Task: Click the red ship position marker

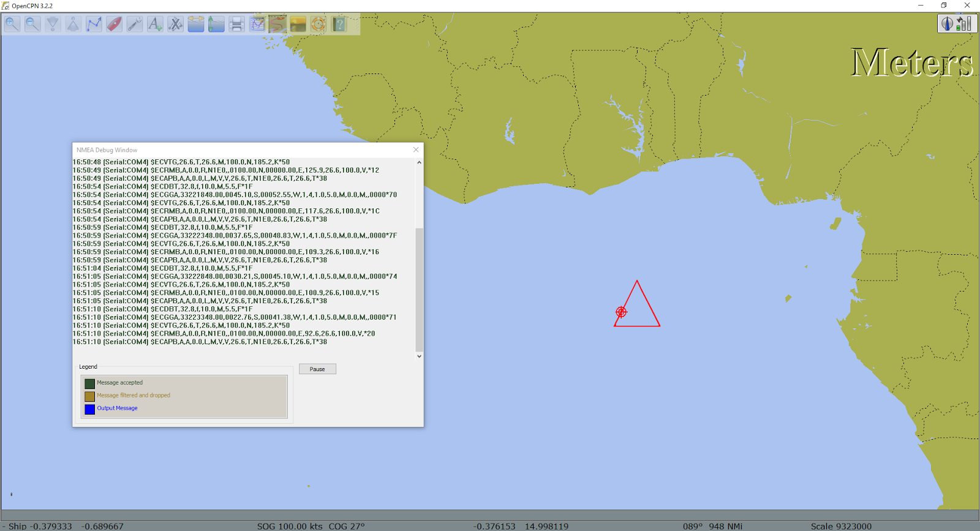Action: click(621, 312)
